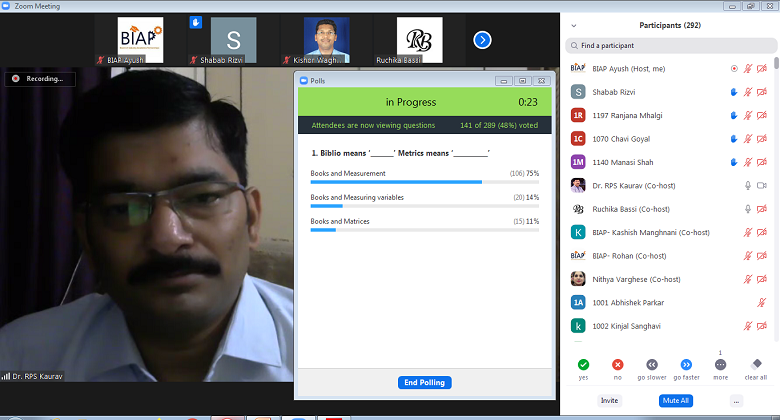This screenshot has height=420, width=780.
Task: Click the End Polling button
Action: [x=424, y=383]
